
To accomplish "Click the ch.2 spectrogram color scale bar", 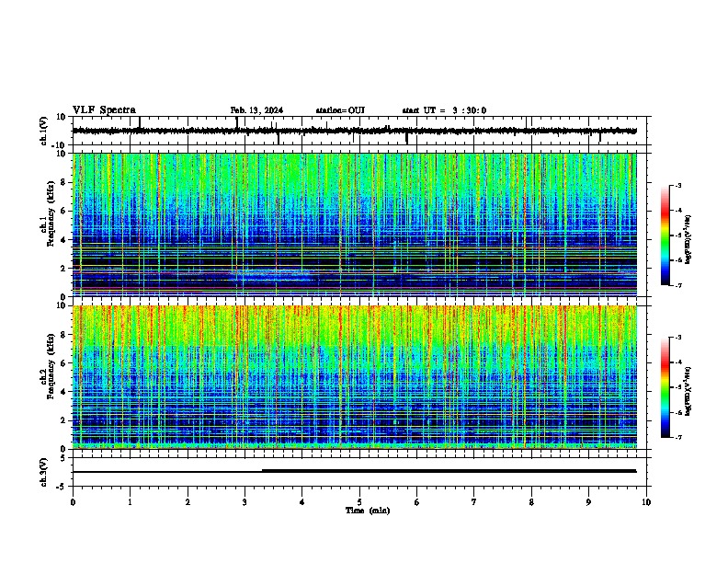I will click(x=665, y=387).
